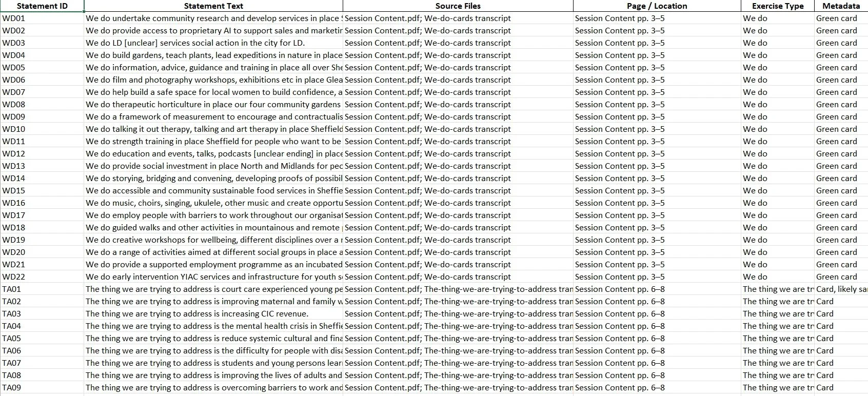Click statement about storying, bridging and convening

(213, 178)
